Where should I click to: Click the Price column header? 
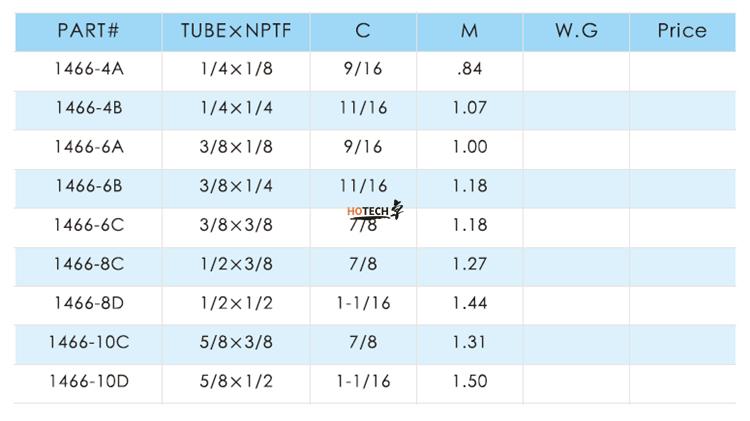tap(682, 31)
